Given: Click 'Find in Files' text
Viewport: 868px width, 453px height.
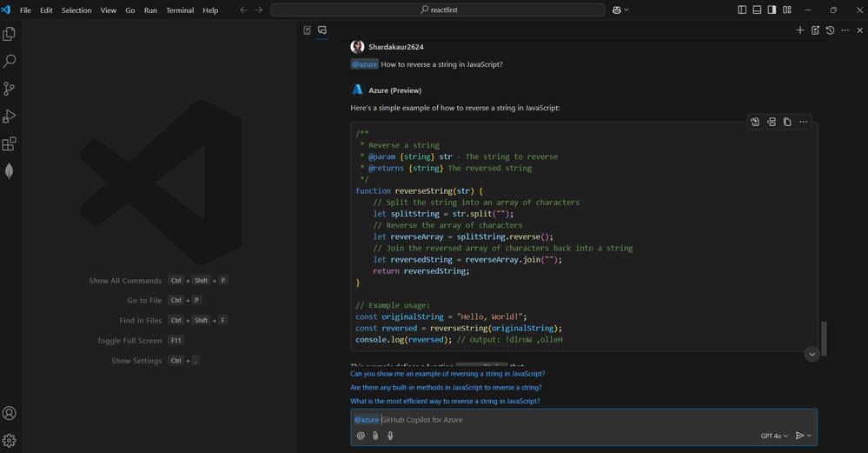Looking at the screenshot, I should [x=141, y=320].
